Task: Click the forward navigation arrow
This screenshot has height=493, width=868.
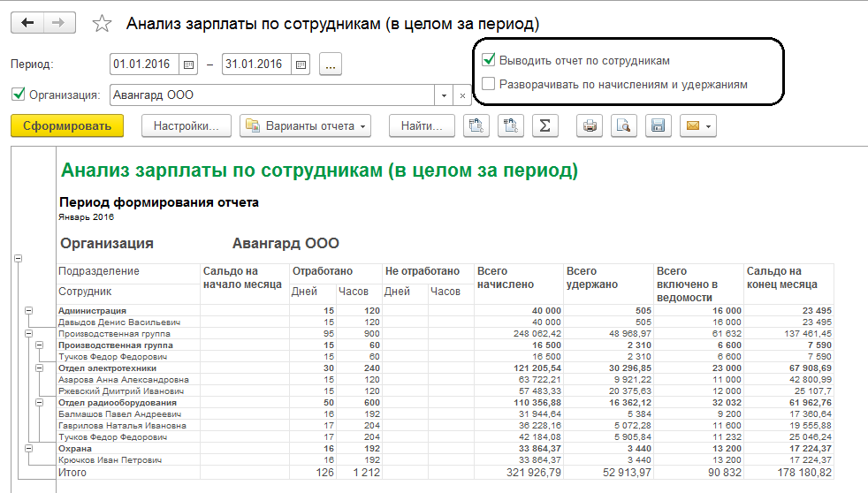Action: click(x=58, y=23)
